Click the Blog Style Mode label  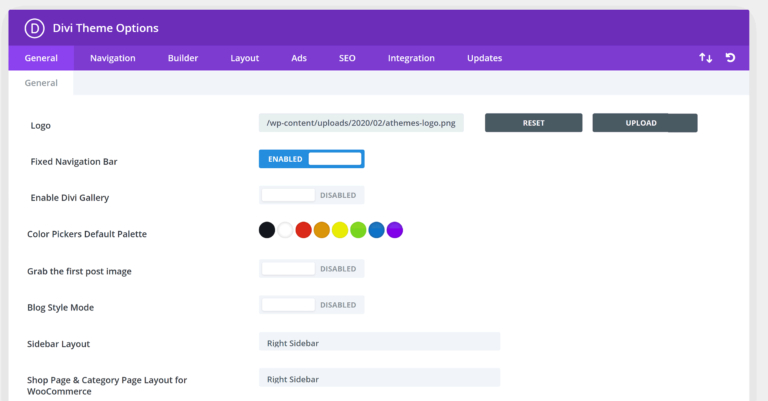pos(60,307)
